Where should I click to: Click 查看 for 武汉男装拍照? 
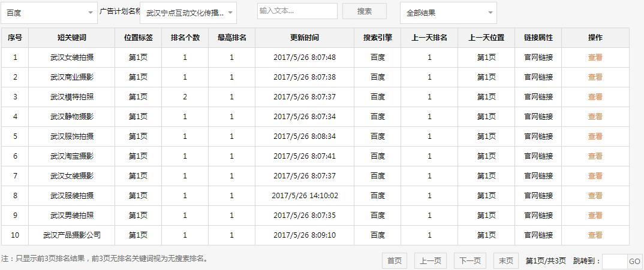coord(595,215)
